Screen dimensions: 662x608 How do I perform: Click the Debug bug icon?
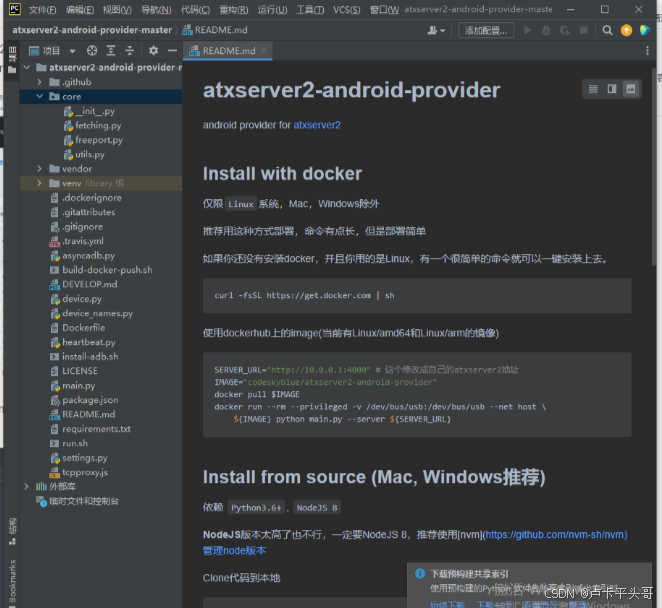[546, 30]
